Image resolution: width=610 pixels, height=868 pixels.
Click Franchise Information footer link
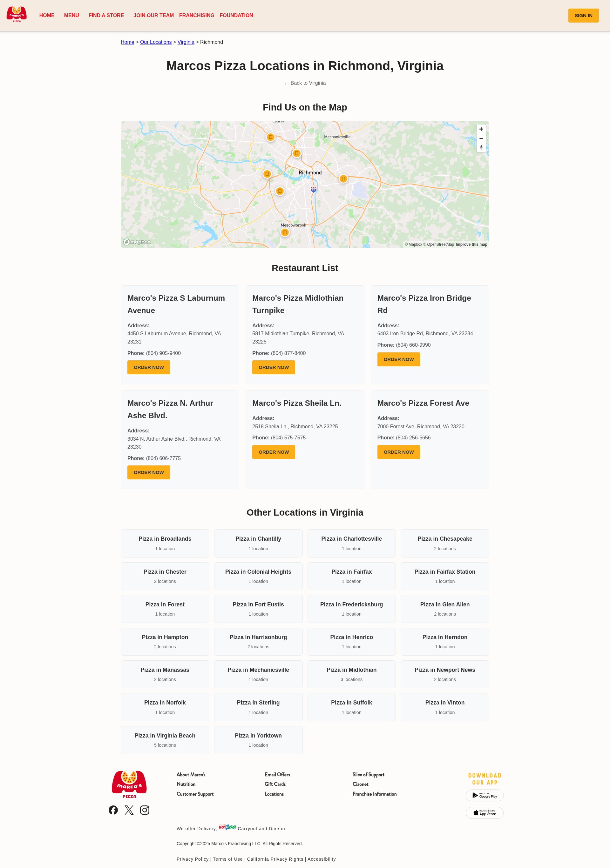pyautogui.click(x=375, y=794)
